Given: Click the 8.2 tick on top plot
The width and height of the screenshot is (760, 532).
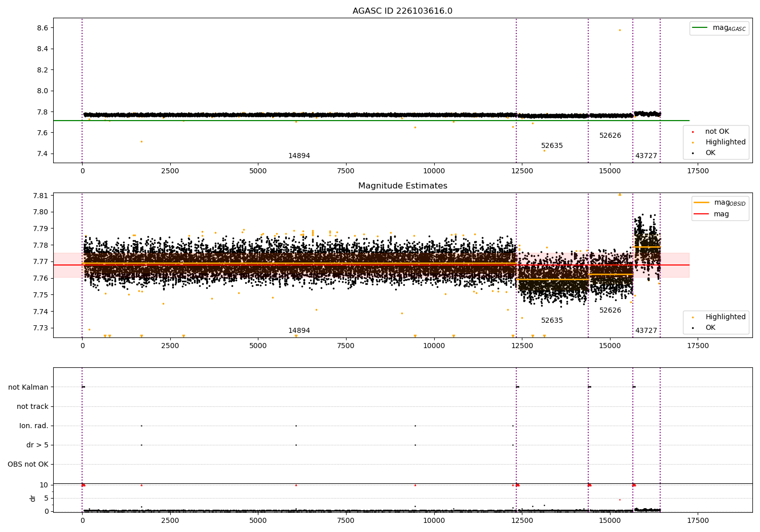Looking at the screenshot, I should (x=42, y=70).
